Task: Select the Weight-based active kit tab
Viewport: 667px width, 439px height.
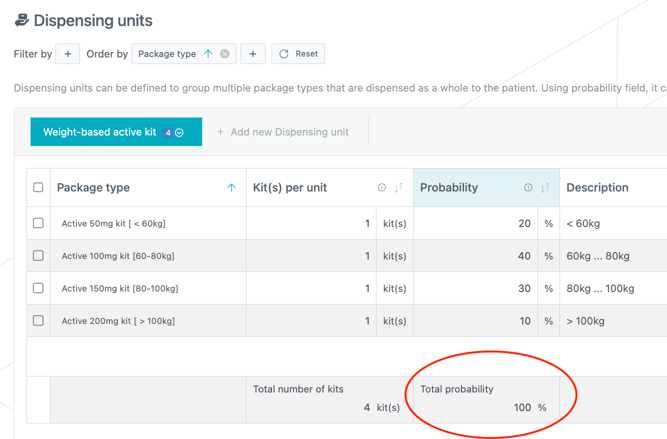Action: (100, 132)
